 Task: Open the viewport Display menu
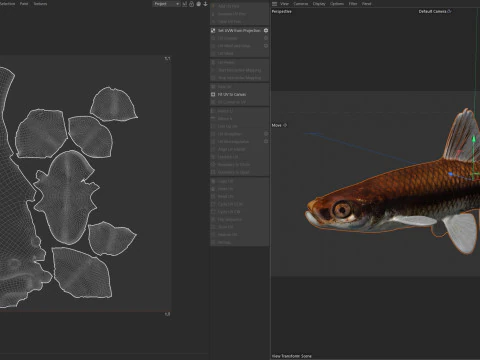[319, 4]
